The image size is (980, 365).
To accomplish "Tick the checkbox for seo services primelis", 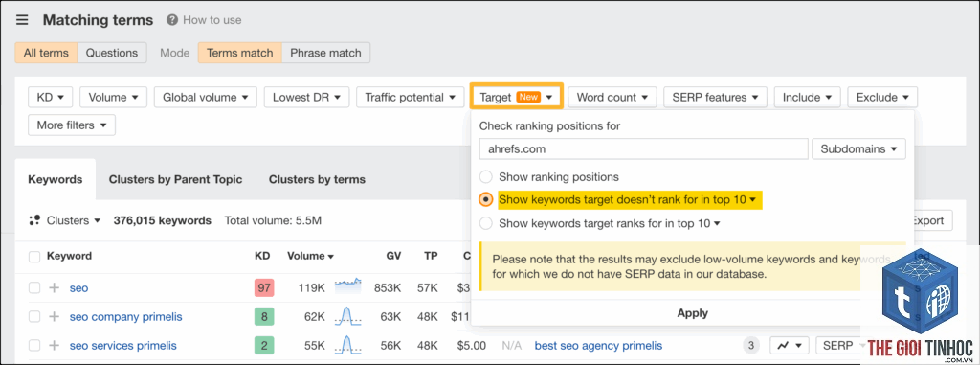I will (34, 346).
